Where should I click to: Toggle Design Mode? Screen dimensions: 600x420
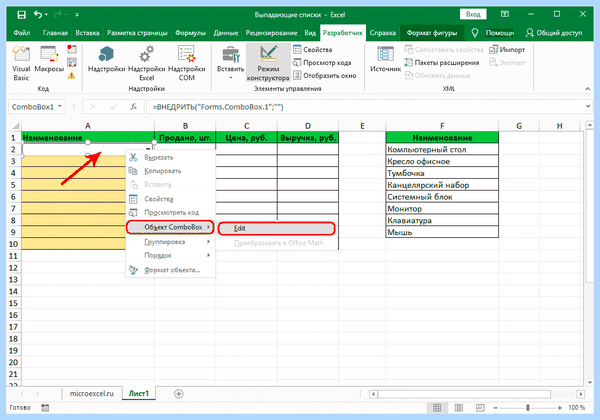tap(268, 63)
